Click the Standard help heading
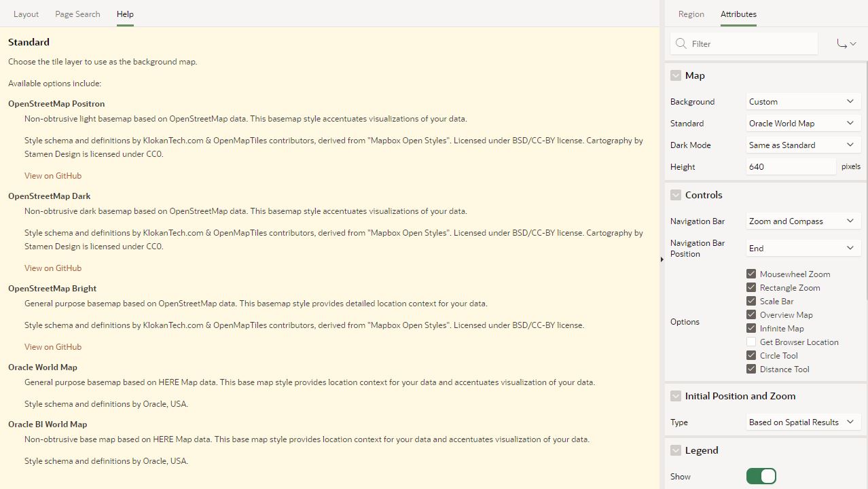Image resolution: width=868 pixels, height=489 pixels. 29,42
